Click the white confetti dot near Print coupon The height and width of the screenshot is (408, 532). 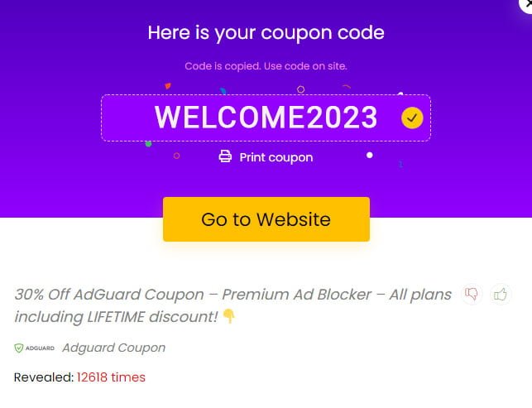pyautogui.click(x=370, y=155)
